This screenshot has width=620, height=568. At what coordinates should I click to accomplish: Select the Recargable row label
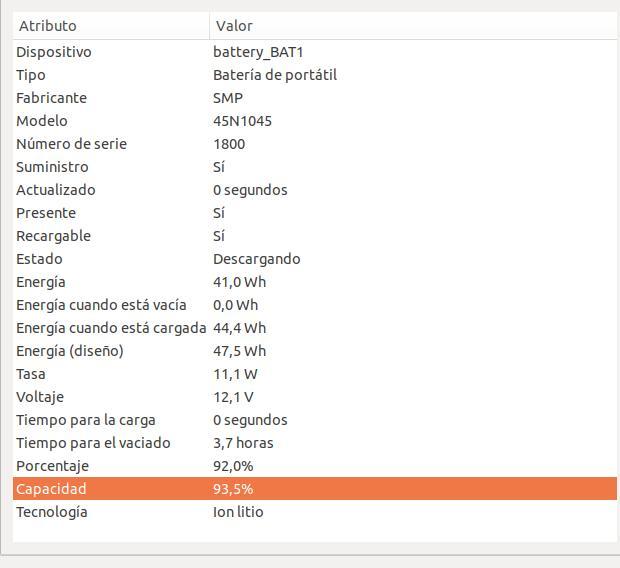tap(53, 236)
